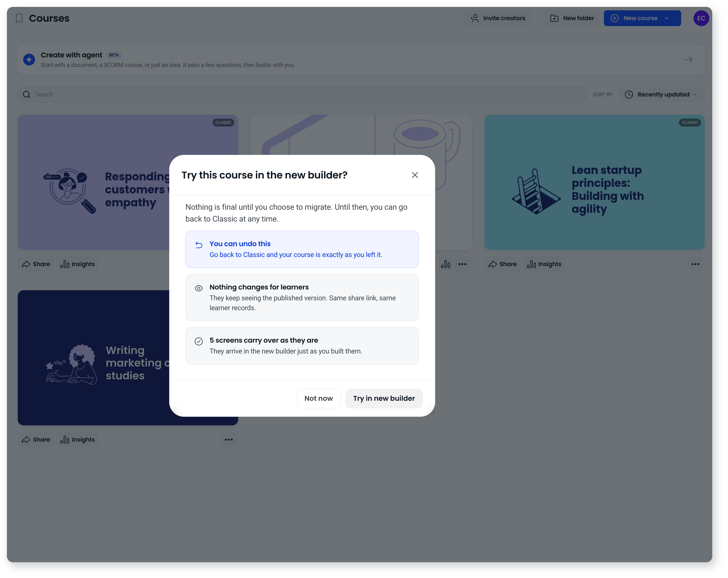Select the You can undo this card
This screenshot has height=578, width=728.
pos(302,249)
